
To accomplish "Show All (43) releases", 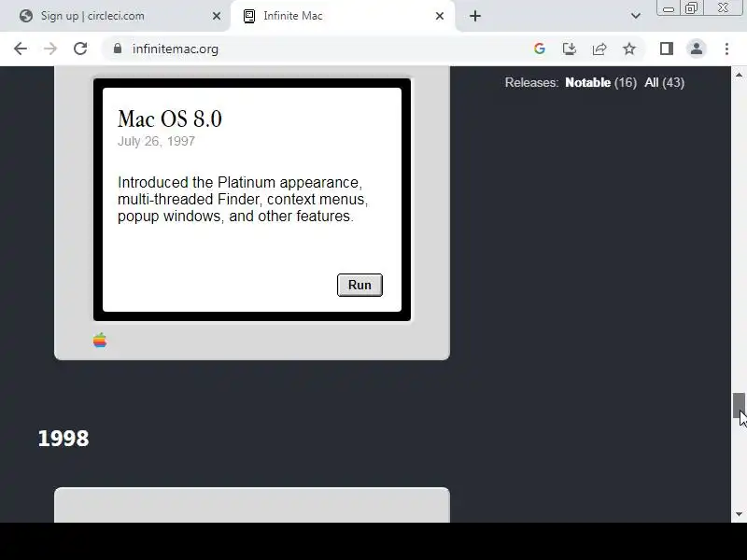I will 664,82.
